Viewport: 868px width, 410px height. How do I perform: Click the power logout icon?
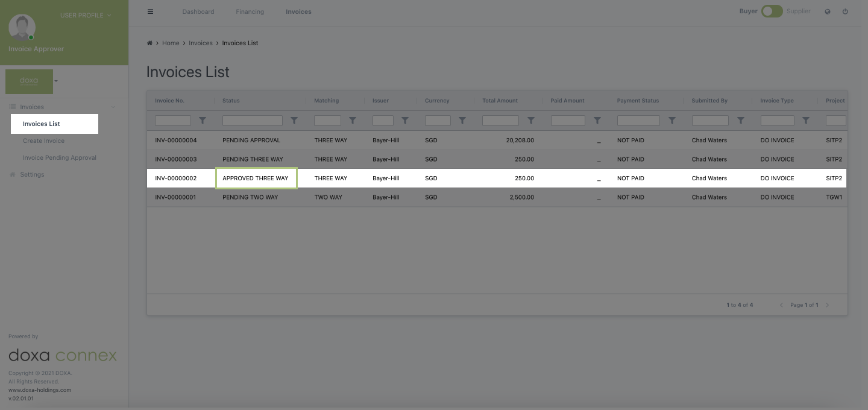(845, 11)
